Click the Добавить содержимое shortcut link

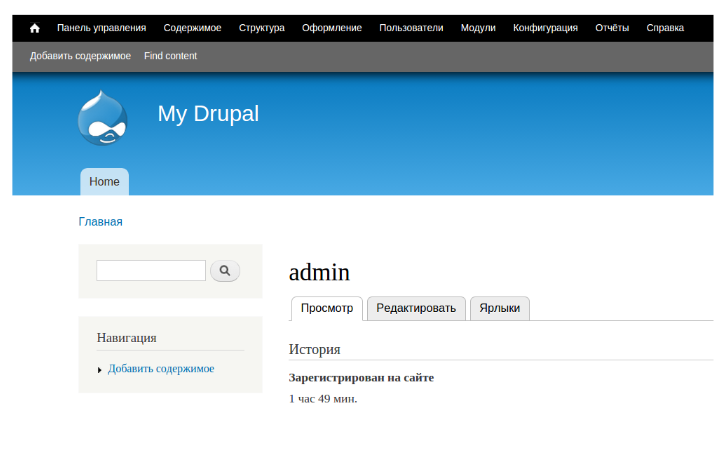coord(80,56)
